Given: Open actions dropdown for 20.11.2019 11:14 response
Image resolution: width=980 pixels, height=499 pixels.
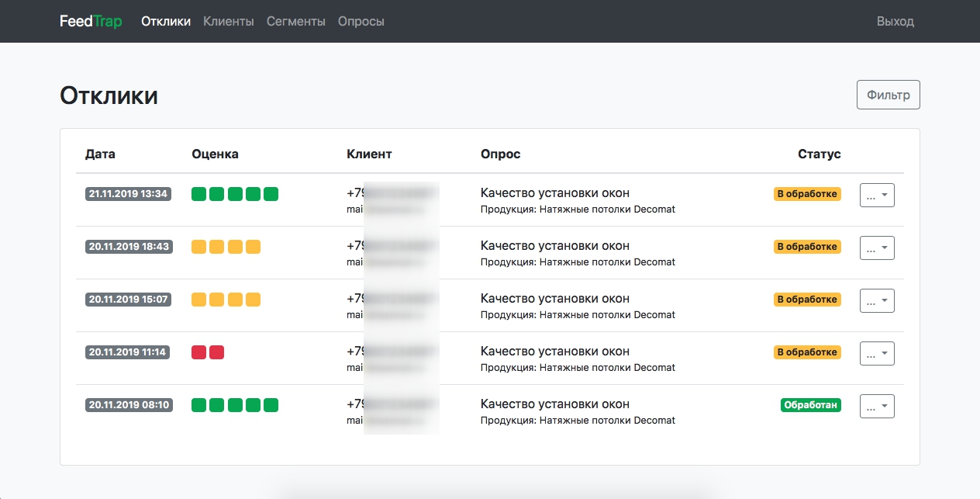Looking at the screenshot, I should pos(877,354).
